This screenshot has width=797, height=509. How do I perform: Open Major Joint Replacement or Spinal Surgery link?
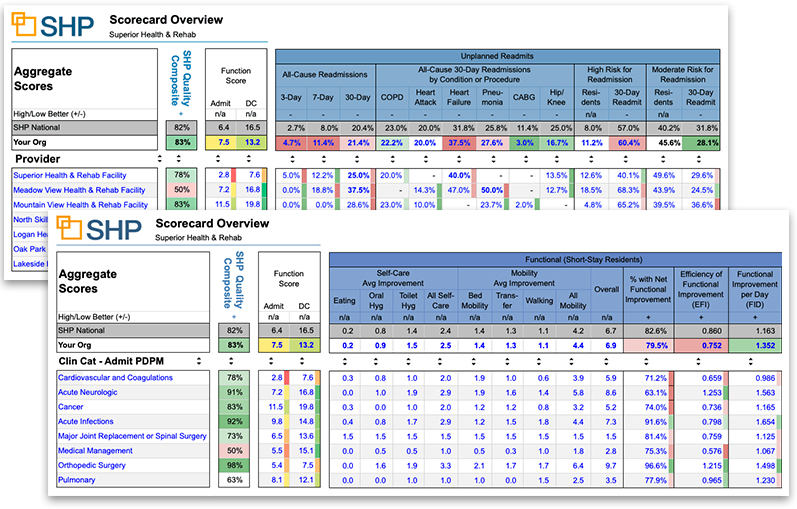coord(132,436)
